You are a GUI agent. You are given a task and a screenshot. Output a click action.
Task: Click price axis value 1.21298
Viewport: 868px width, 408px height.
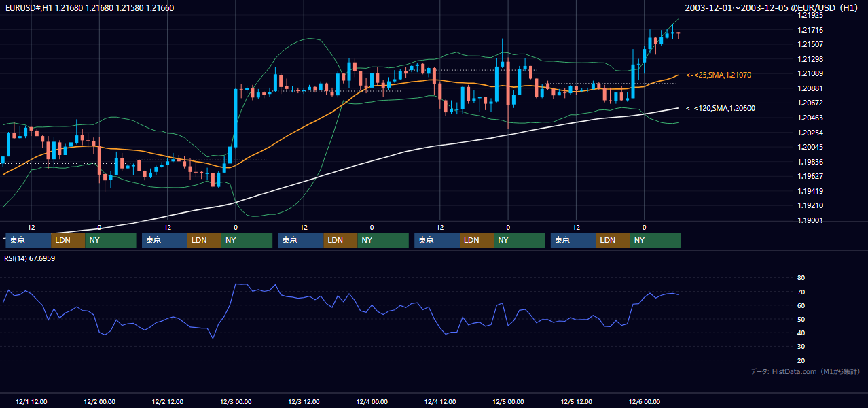810,59
